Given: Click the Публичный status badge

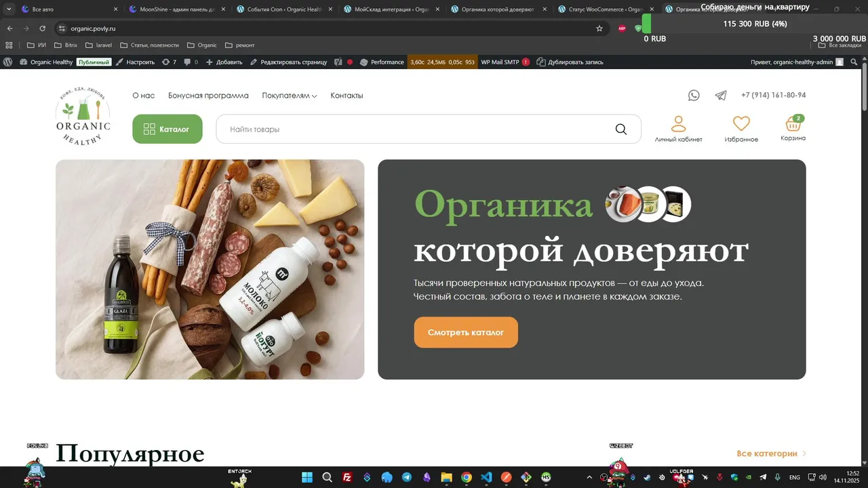Looking at the screenshot, I should click(94, 62).
